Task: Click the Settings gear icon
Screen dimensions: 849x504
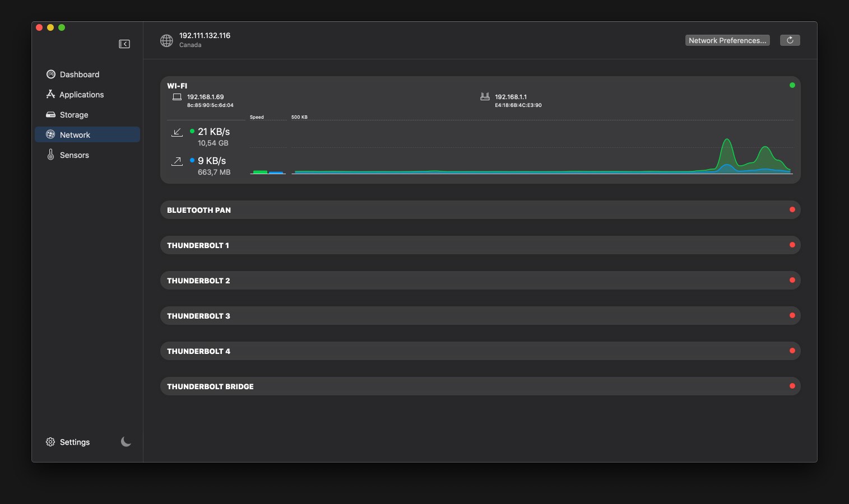Action: point(50,442)
